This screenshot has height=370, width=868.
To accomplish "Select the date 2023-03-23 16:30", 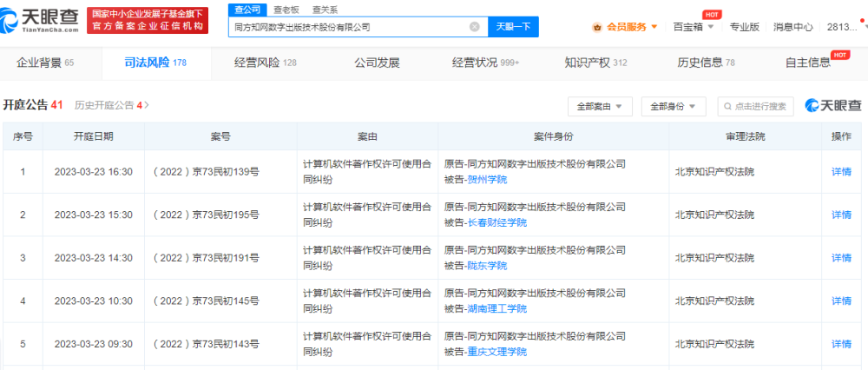I will click(x=94, y=172).
